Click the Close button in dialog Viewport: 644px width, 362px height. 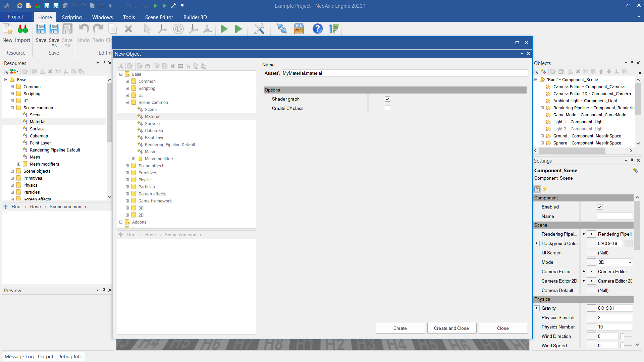[x=503, y=328]
